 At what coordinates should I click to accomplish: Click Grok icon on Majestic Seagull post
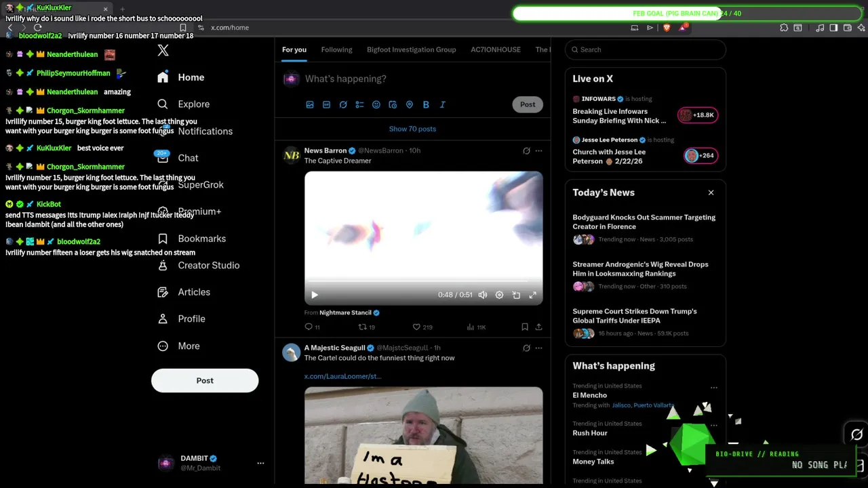[526, 348]
